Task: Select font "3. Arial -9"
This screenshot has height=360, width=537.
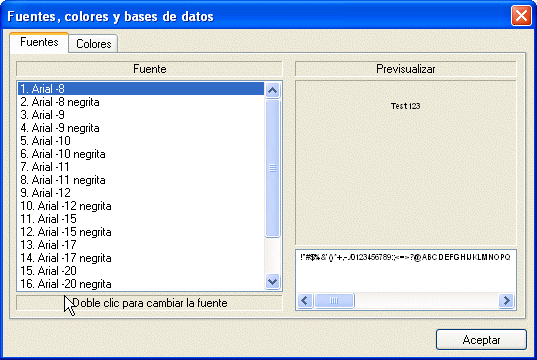Action: point(141,115)
